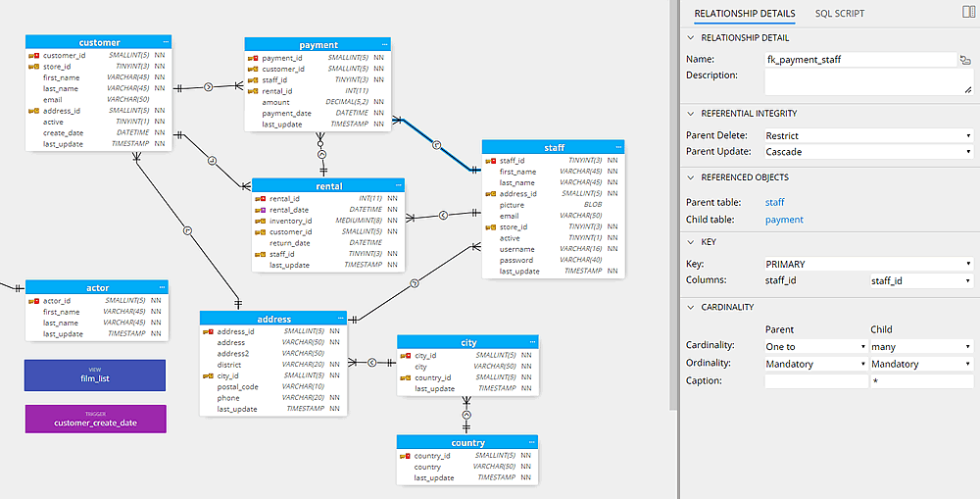The height and width of the screenshot is (499, 980).
Task: Open the Parent Delete dropdown
Action: pyautogui.click(x=868, y=135)
